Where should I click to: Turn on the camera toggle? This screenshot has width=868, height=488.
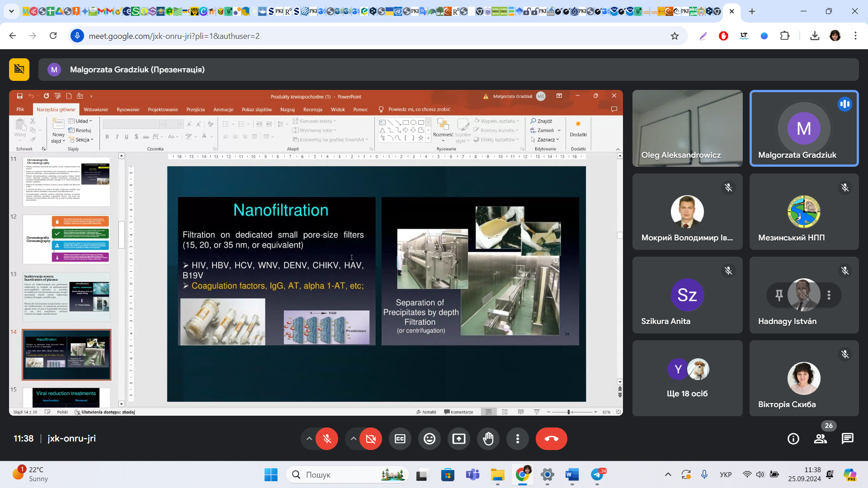[371, 439]
